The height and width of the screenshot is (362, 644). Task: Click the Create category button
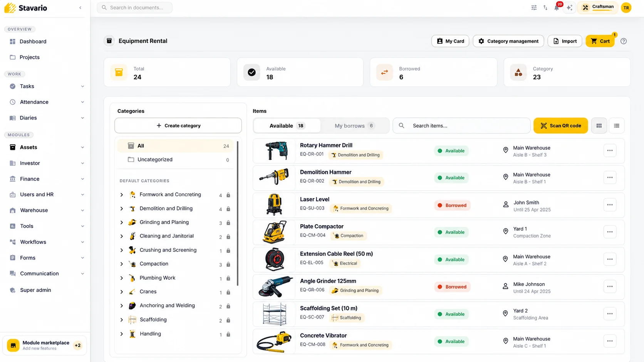[x=178, y=126]
